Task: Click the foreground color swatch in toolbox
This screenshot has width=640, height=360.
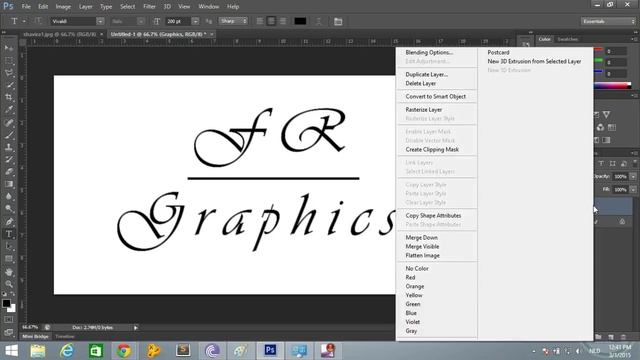Action: pos(6,303)
